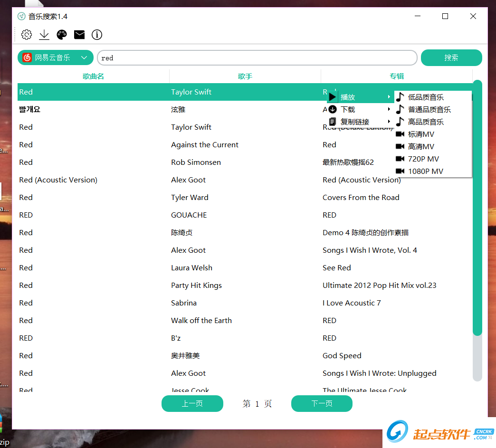
Task: Open the download manager arrow icon
Action: (x=44, y=35)
